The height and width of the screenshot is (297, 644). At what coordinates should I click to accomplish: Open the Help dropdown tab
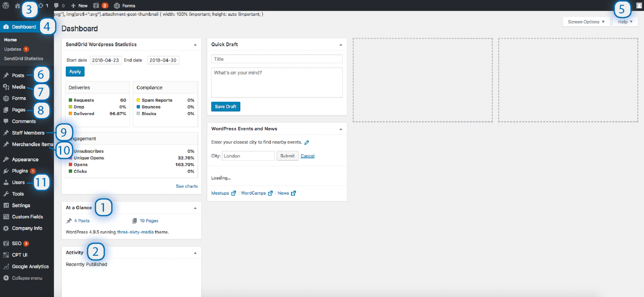pos(625,22)
